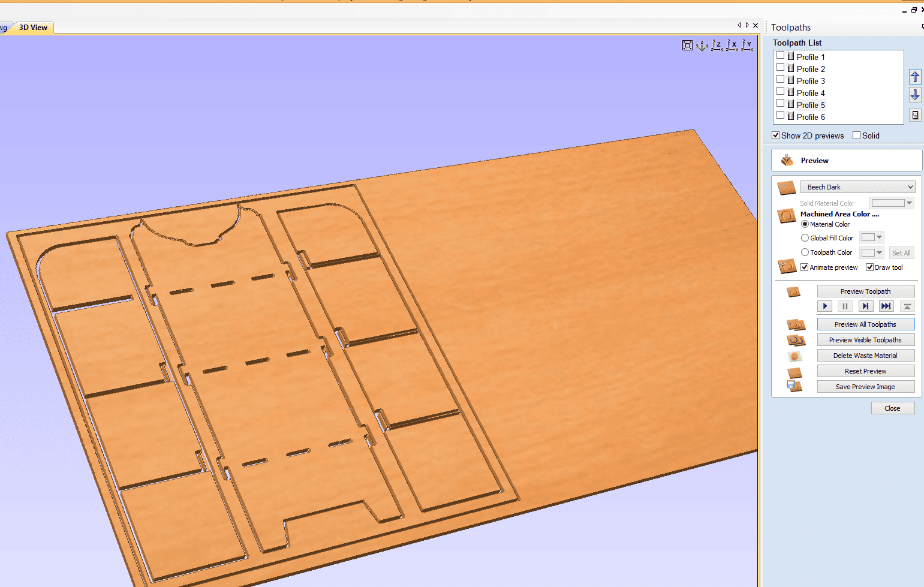Close the 3D View document tab
The height and width of the screenshot is (587, 924).
[x=756, y=25]
